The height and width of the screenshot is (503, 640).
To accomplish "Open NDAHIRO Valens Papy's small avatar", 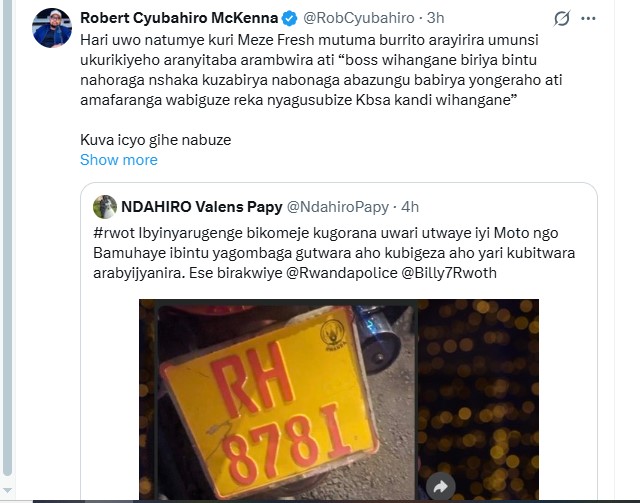I will [x=104, y=207].
